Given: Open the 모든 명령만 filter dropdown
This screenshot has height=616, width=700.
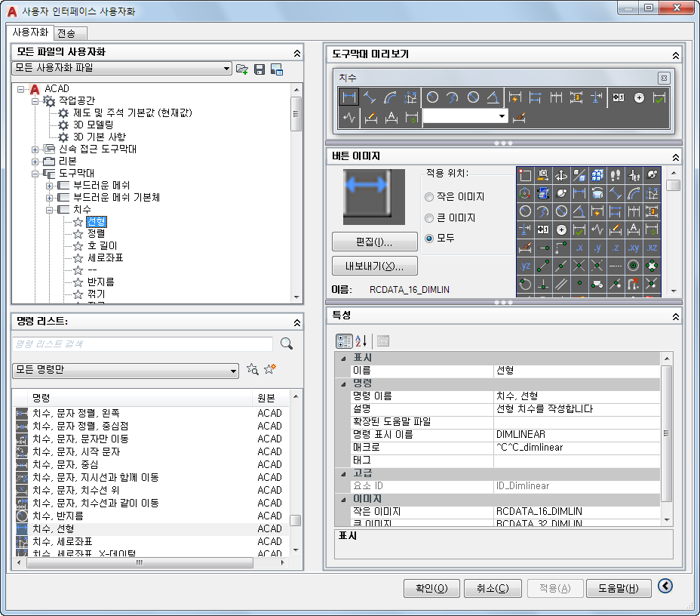Looking at the screenshot, I should 125,371.
